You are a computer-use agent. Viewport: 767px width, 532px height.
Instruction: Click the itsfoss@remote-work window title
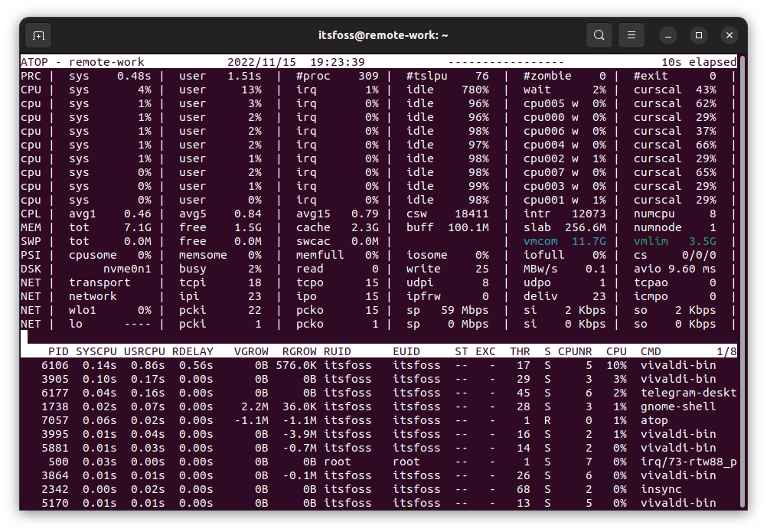(x=383, y=35)
